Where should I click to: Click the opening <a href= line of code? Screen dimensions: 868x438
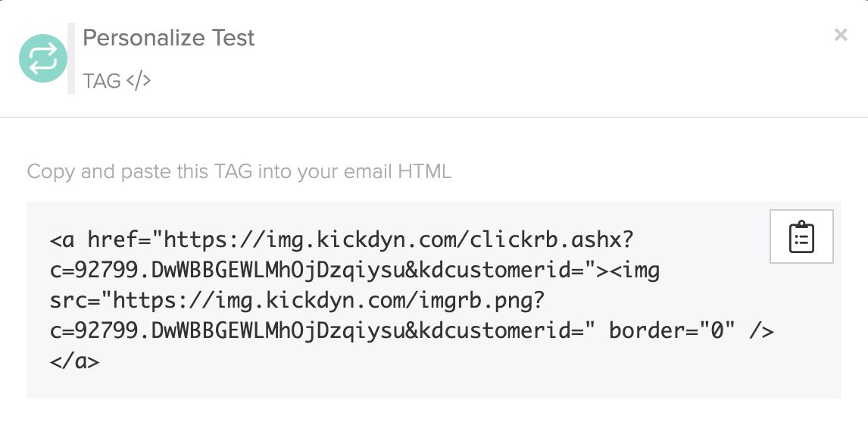pos(342,240)
